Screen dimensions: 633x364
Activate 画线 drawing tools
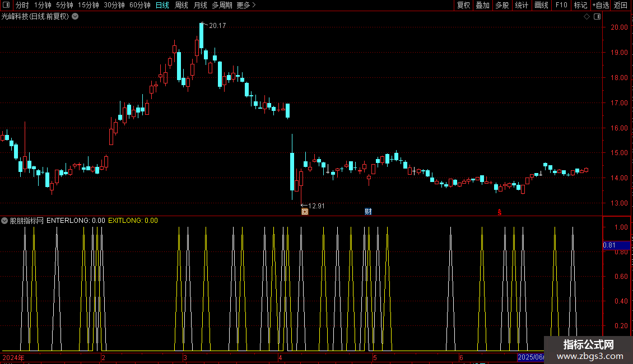(541, 5)
